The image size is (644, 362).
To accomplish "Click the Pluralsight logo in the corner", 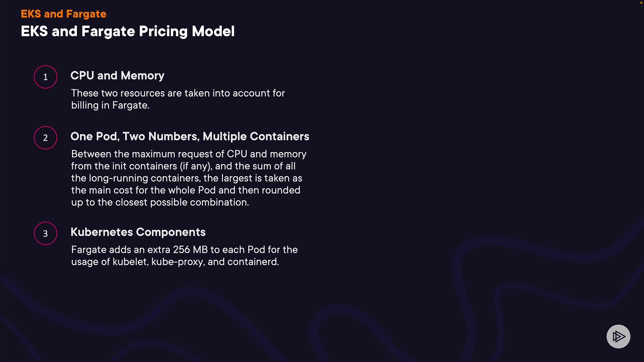I will [x=618, y=336].
